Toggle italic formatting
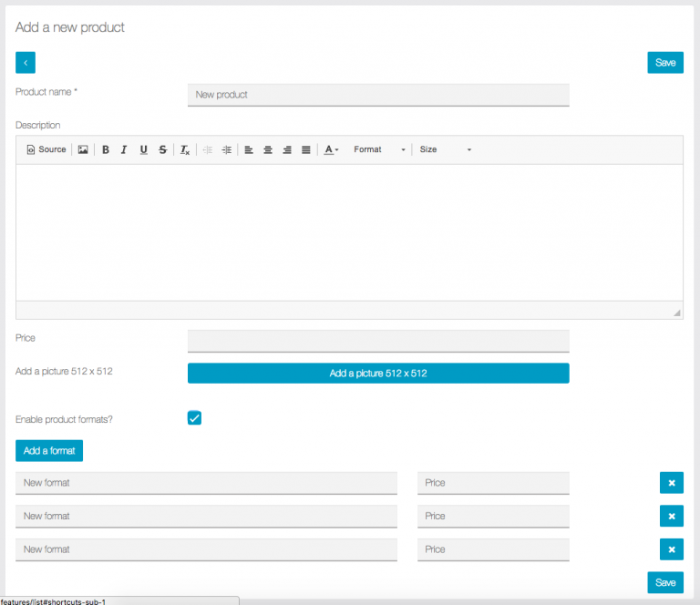 (124, 149)
